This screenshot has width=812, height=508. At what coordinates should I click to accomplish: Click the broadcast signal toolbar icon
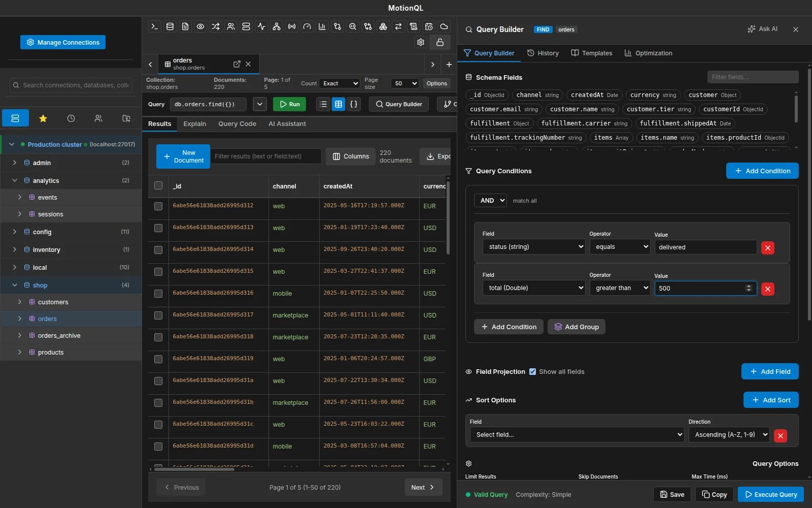(x=292, y=26)
